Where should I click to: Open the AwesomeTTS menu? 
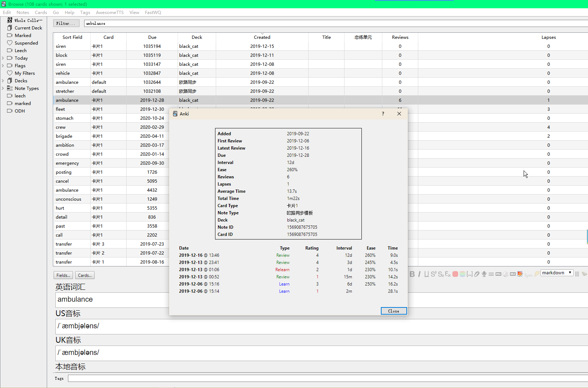click(x=110, y=13)
